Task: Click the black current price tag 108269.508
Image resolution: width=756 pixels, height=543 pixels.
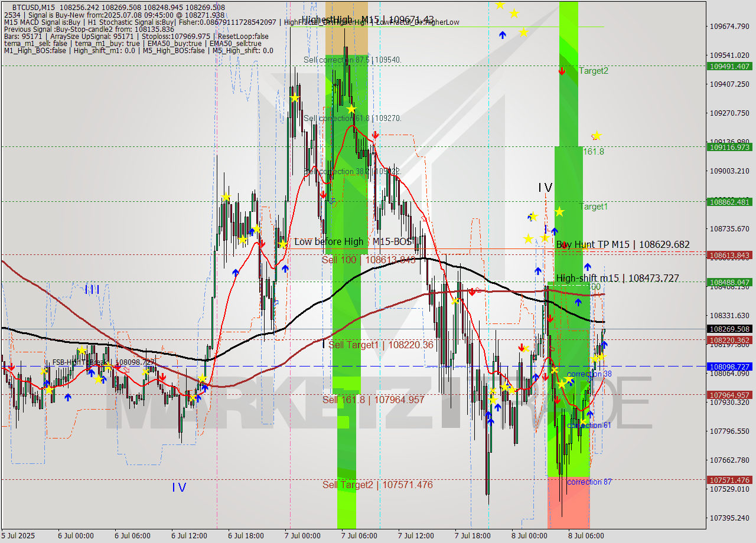Action: (x=730, y=329)
